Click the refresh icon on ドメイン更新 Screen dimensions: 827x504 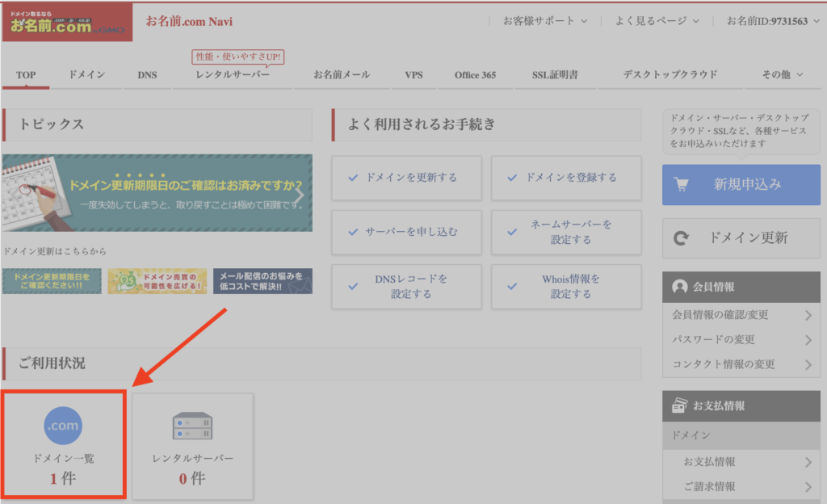[681, 238]
